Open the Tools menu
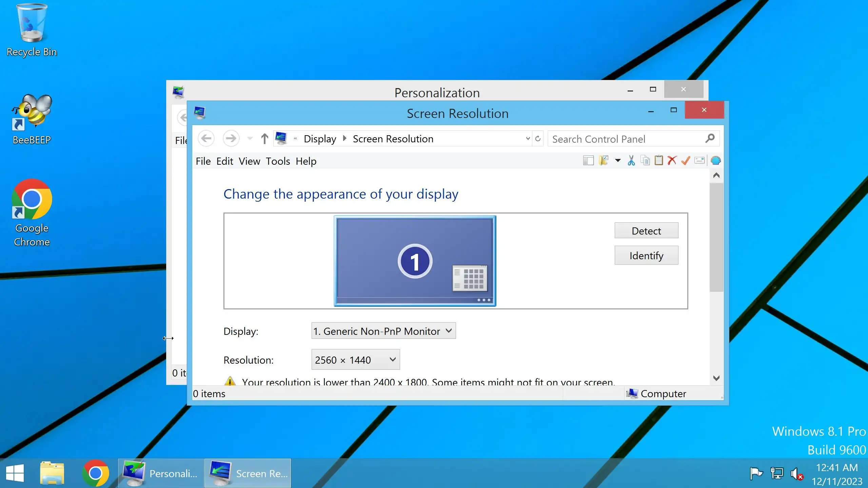 [278, 161]
